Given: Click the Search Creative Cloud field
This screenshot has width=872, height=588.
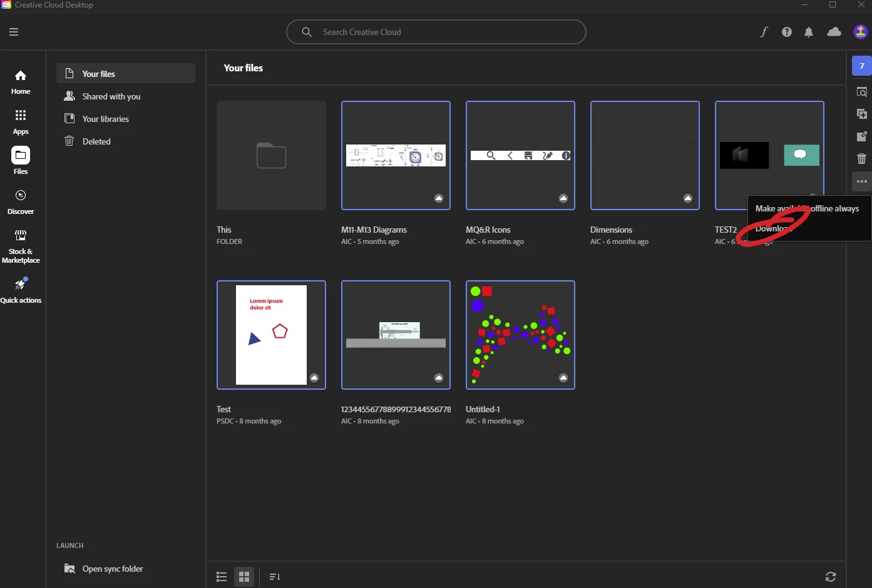Looking at the screenshot, I should point(436,32).
